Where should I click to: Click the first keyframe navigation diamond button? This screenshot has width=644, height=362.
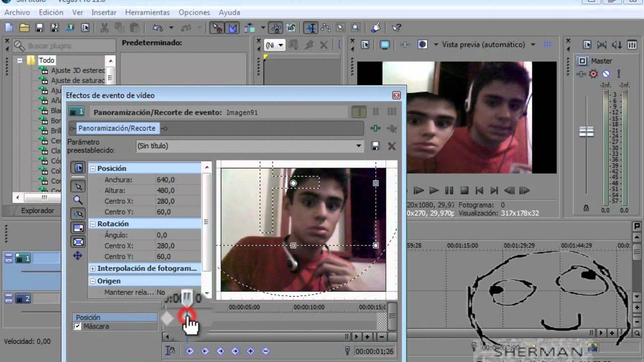(x=190, y=351)
